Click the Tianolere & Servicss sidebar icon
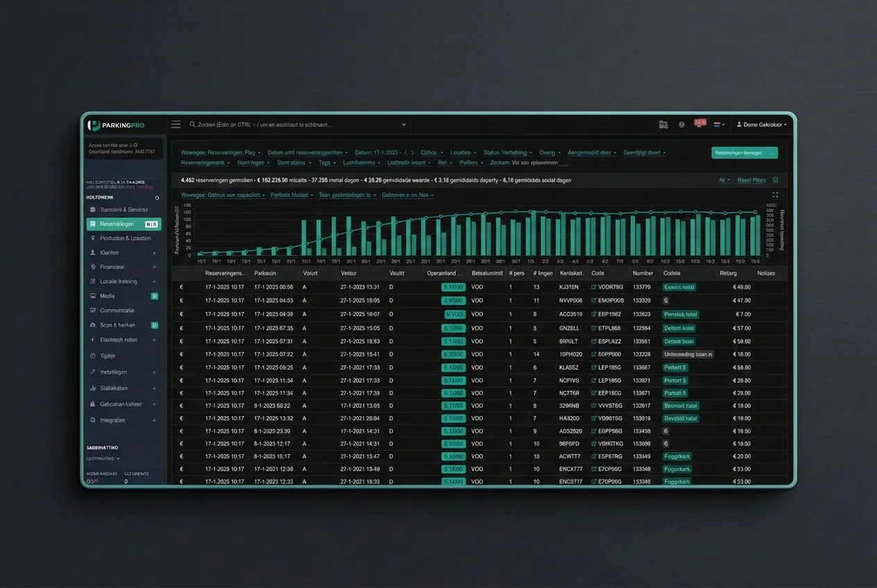Viewport: 877px width, 588px height. click(93, 209)
